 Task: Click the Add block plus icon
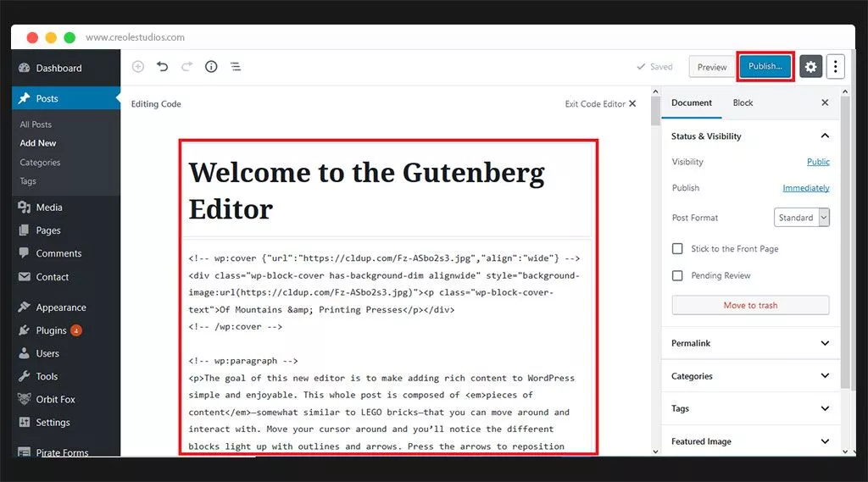138,66
